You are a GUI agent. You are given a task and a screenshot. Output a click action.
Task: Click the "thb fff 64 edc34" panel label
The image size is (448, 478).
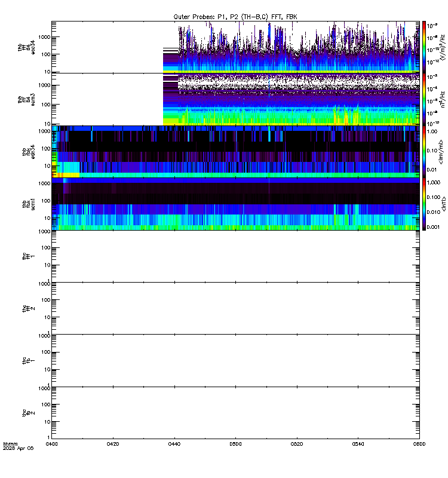[x=26, y=47]
